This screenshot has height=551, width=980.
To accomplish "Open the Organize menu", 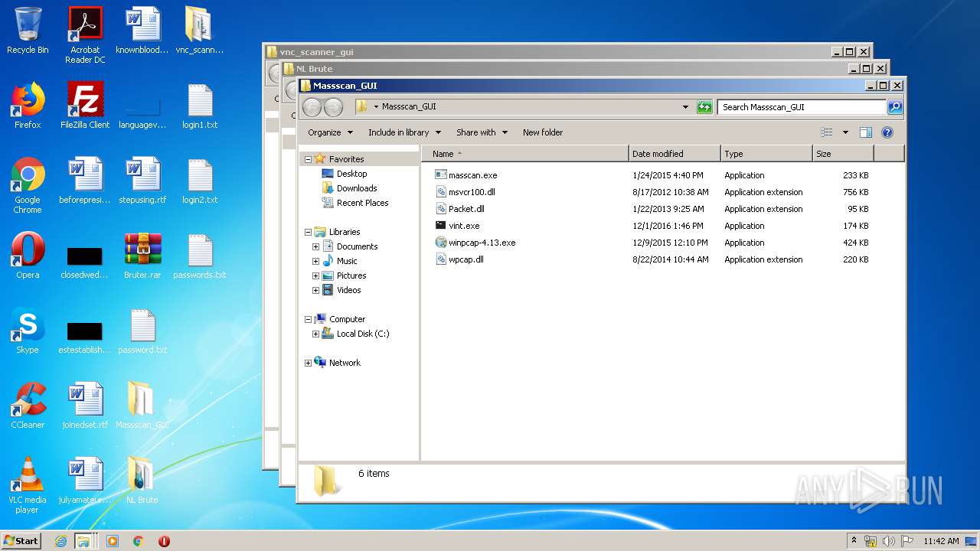I will click(331, 132).
